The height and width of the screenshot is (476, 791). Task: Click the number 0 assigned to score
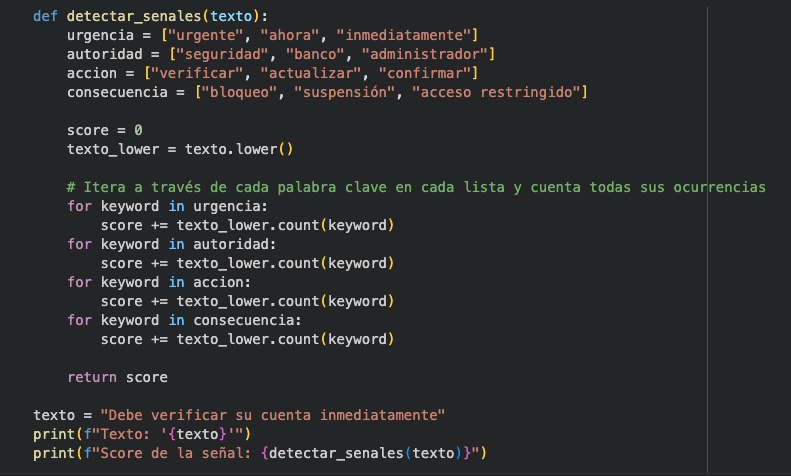tap(138, 131)
